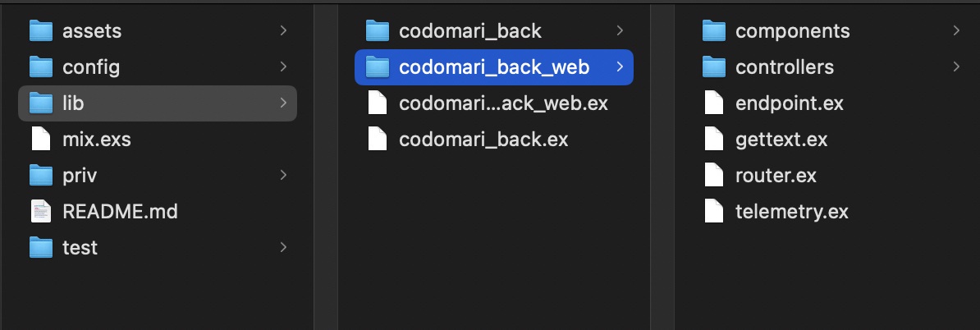This screenshot has height=330, width=980.
Task: Select the truncated codomari...ack_web.ex file
Action: (x=503, y=103)
